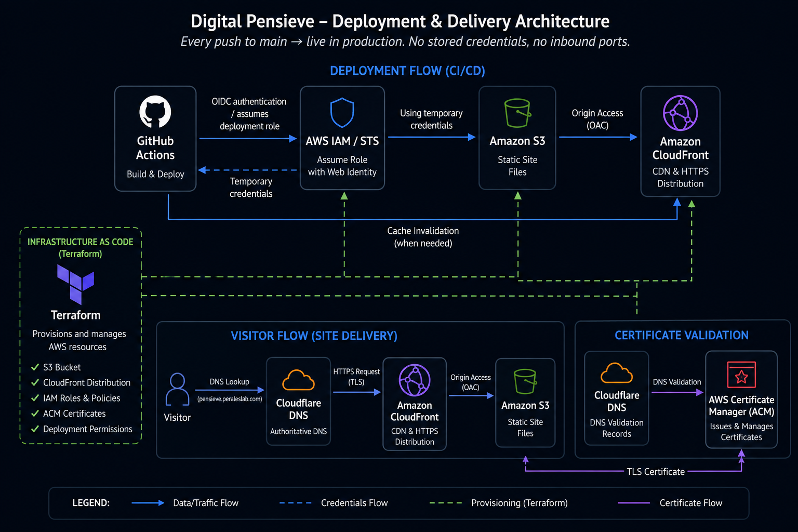Click 'Assume Role with Web Identity' text
798x532 pixels.
tap(342, 166)
